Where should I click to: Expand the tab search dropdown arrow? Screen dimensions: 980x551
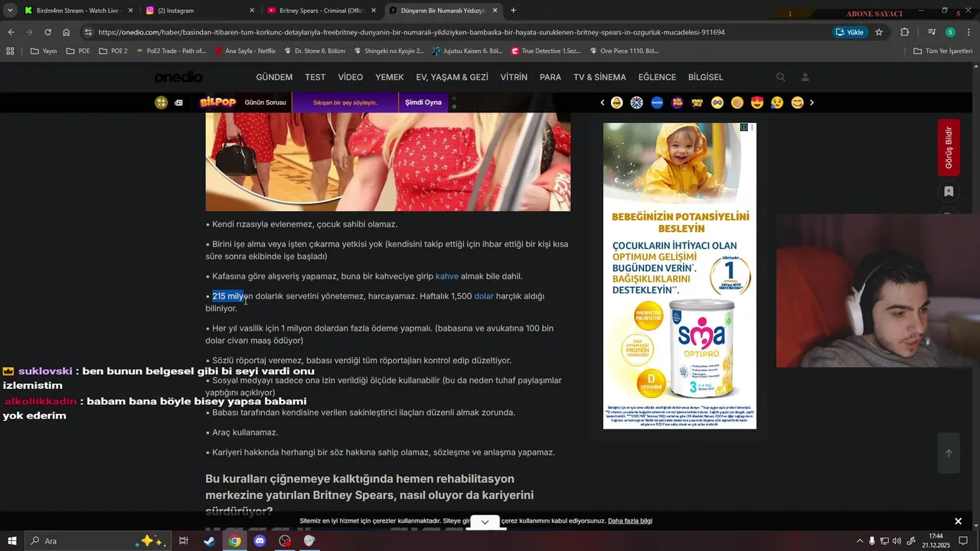(10, 11)
